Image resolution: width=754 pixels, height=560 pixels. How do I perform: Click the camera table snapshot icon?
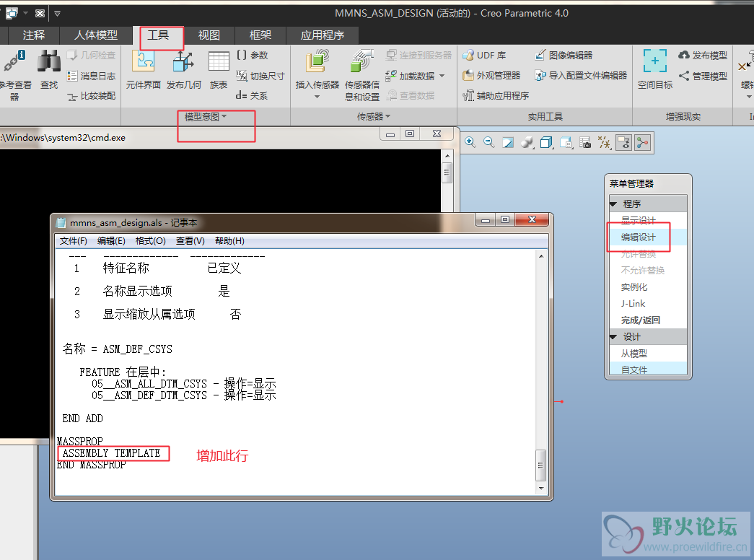point(585,142)
